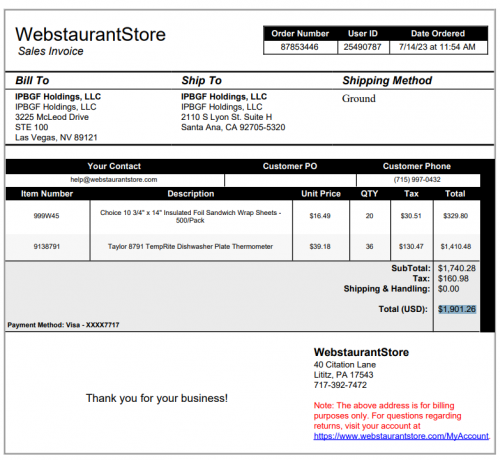The image size is (500, 460).
Task: Click the Unit Price column header
Action: [321, 194]
